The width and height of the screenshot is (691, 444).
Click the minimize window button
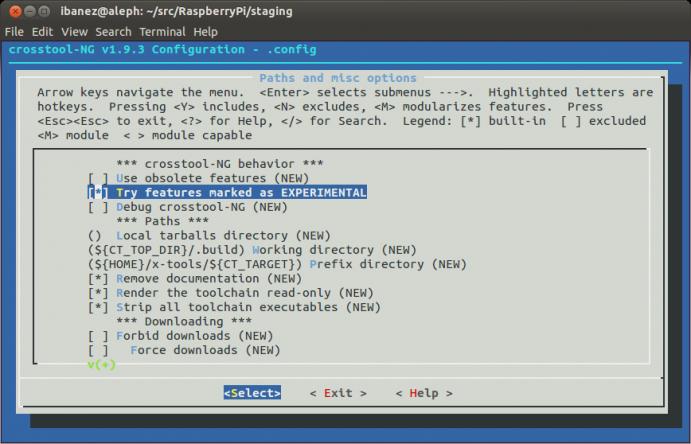(x=30, y=11)
